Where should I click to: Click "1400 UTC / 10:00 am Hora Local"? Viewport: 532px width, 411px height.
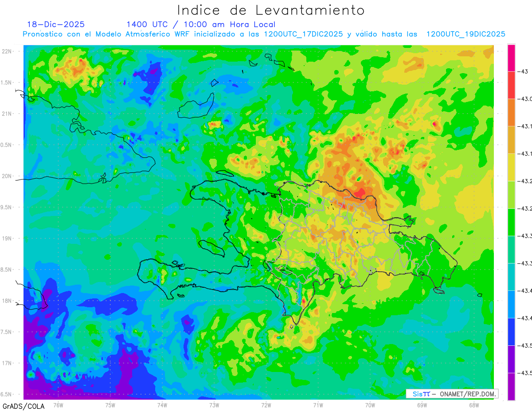click(x=201, y=25)
